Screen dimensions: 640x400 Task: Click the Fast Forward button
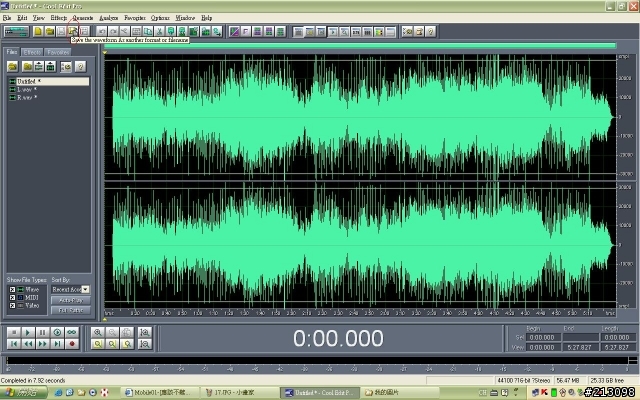point(42,344)
